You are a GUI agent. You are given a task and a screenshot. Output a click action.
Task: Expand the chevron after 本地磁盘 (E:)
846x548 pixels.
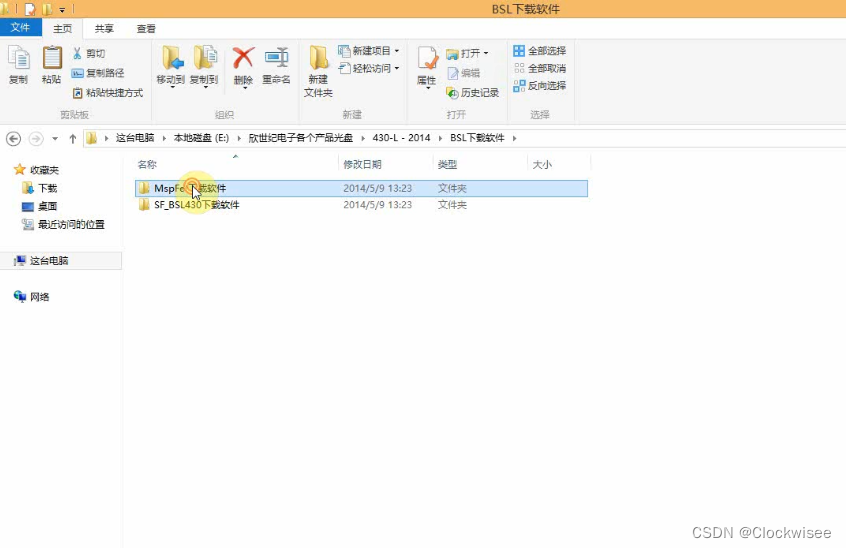[239, 138]
